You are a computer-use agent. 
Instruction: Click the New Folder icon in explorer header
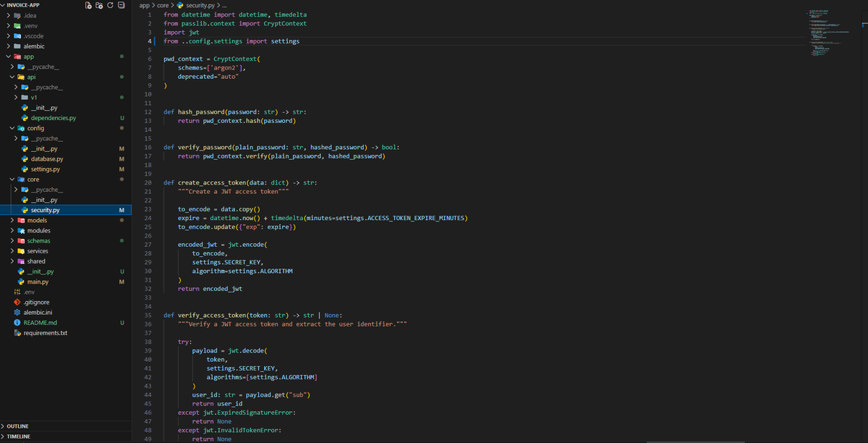[99, 5]
